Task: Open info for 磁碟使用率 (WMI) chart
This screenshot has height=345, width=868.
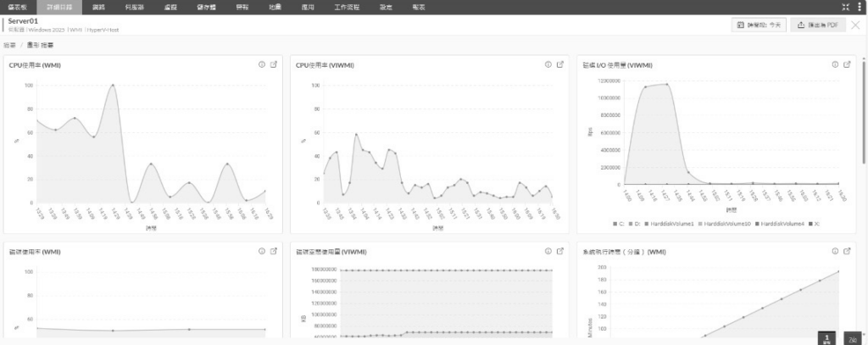Action: (x=262, y=252)
